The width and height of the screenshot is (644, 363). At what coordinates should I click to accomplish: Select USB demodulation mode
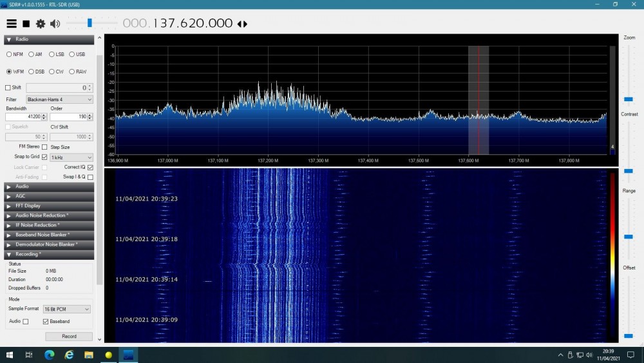click(72, 54)
